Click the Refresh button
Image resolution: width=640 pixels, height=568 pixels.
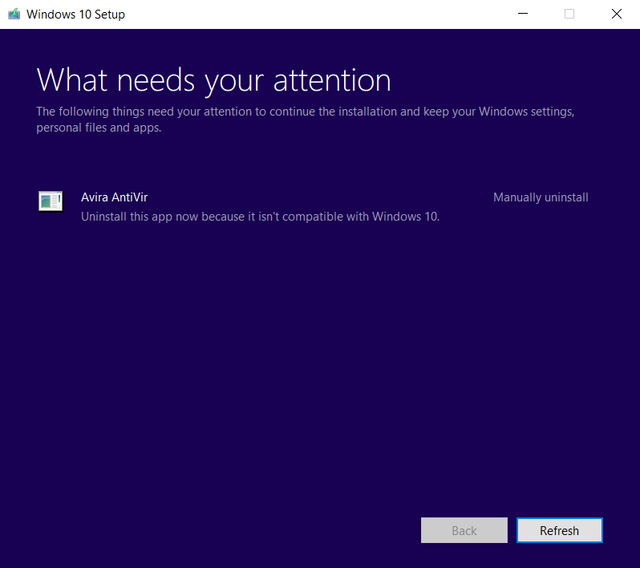560,530
